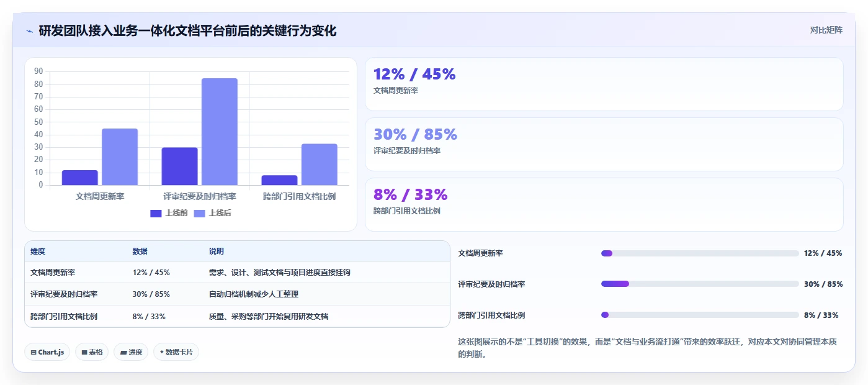Click the 评审纪要及时归档率 progress bar

click(x=700, y=284)
